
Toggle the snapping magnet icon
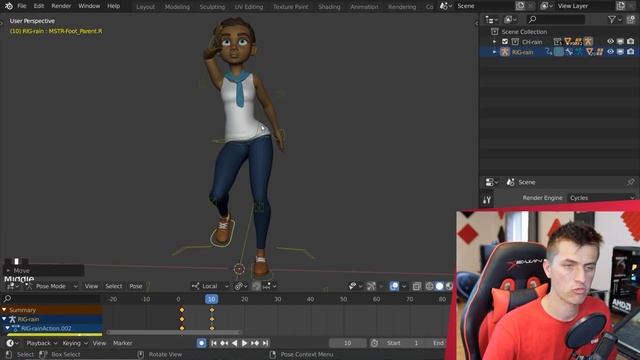click(256, 286)
